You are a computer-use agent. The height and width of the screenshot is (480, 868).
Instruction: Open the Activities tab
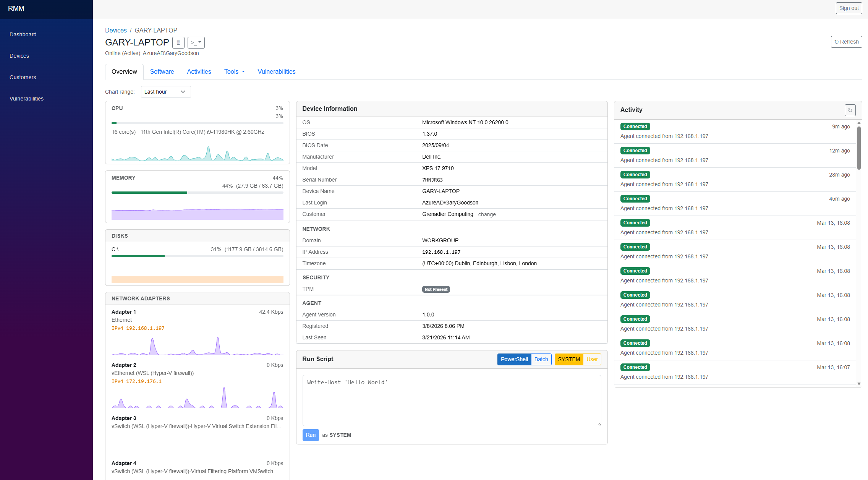[x=199, y=71]
